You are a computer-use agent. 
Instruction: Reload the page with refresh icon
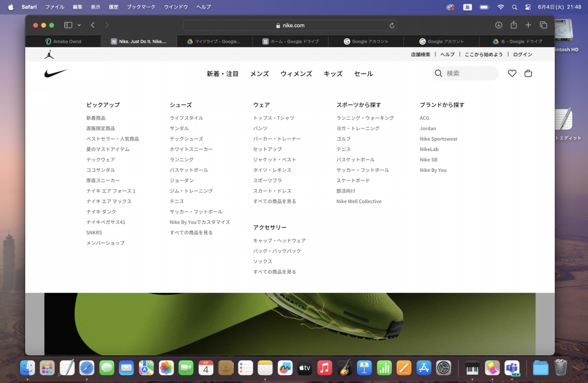392,26
